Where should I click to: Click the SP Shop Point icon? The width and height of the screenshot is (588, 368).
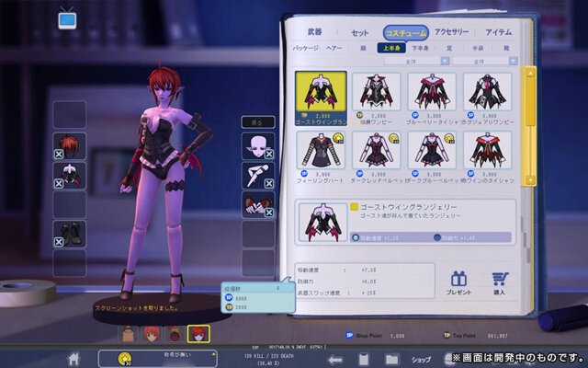349,335
